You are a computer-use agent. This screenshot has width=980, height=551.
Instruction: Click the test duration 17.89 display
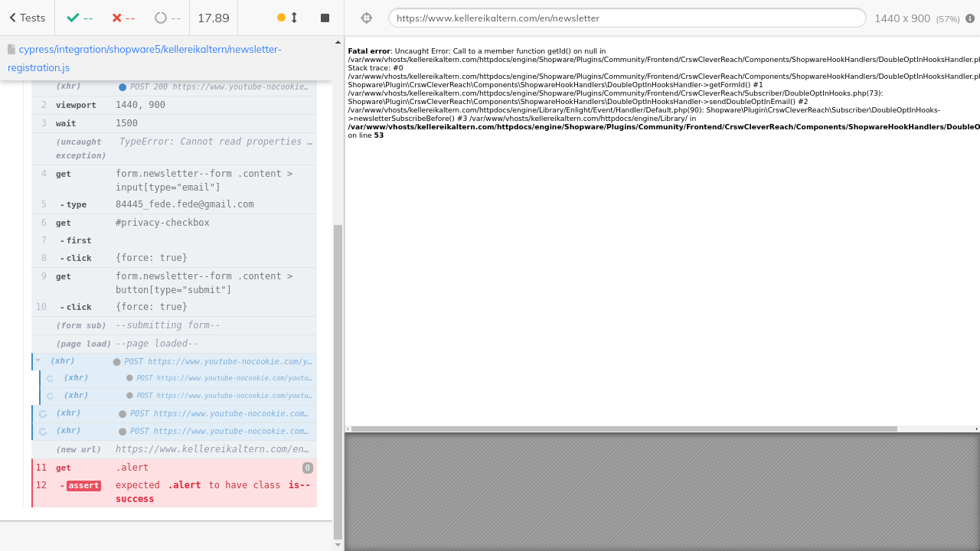point(213,18)
